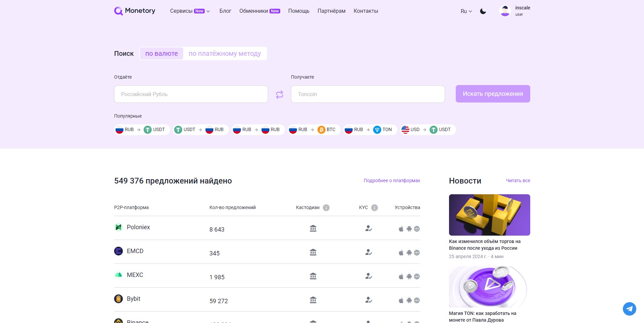Open the Партнёрам page

click(x=332, y=11)
